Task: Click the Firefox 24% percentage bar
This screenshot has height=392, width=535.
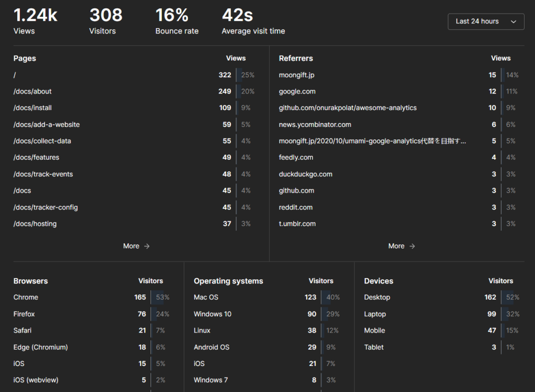Action: [x=161, y=314]
